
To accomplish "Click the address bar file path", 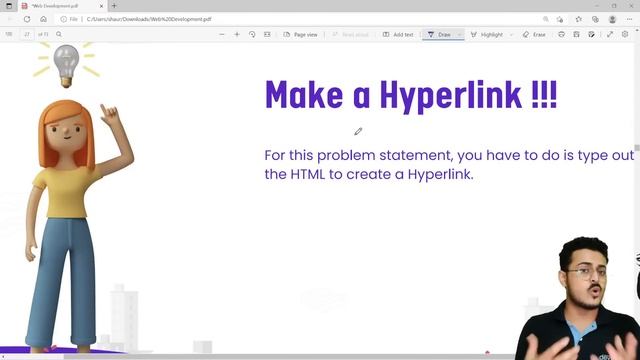I will 149,19.
